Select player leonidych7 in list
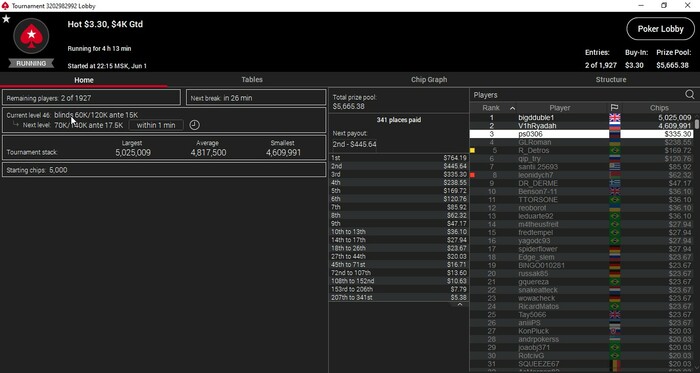This screenshot has height=373, width=700. click(x=582, y=175)
